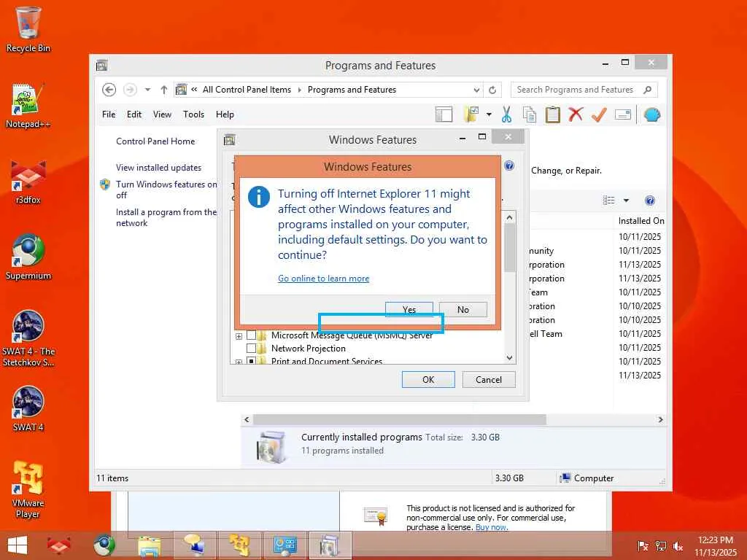Click the email envelope toolbar icon

(623, 114)
